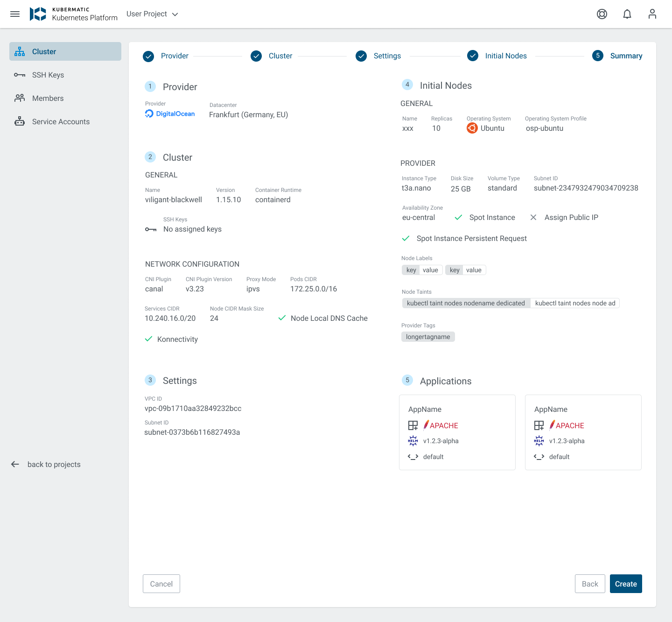Click the Konnectivity checkmark
The height and width of the screenshot is (622, 672).
tap(148, 339)
